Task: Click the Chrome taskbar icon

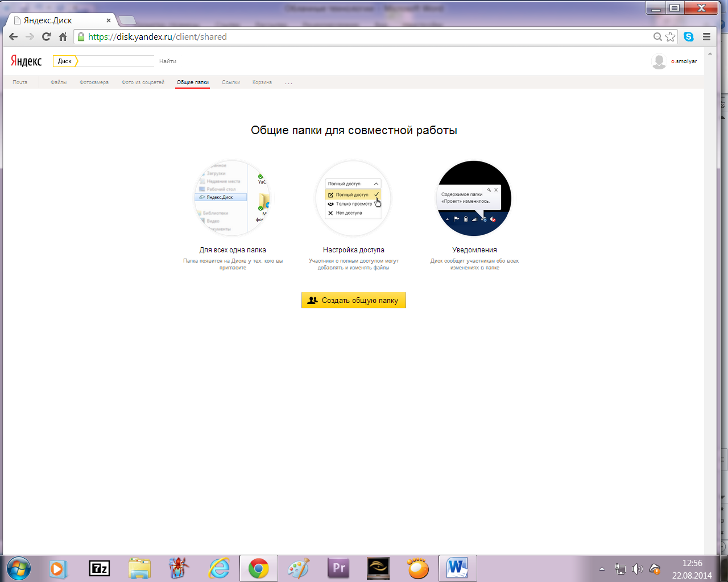Action: (x=259, y=568)
